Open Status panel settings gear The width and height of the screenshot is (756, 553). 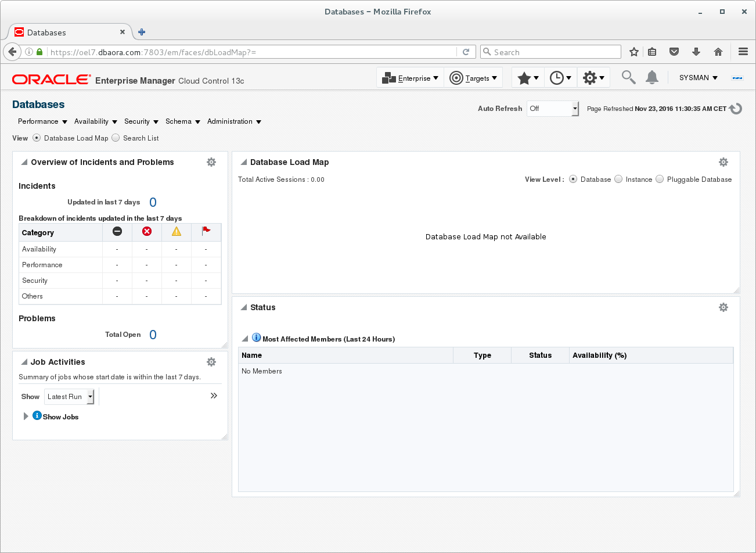pyautogui.click(x=723, y=307)
